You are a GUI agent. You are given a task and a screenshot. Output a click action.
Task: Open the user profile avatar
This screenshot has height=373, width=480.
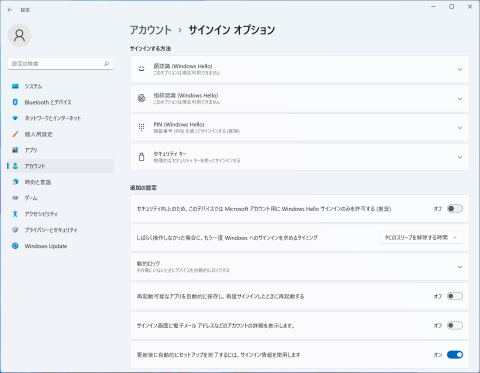point(19,35)
